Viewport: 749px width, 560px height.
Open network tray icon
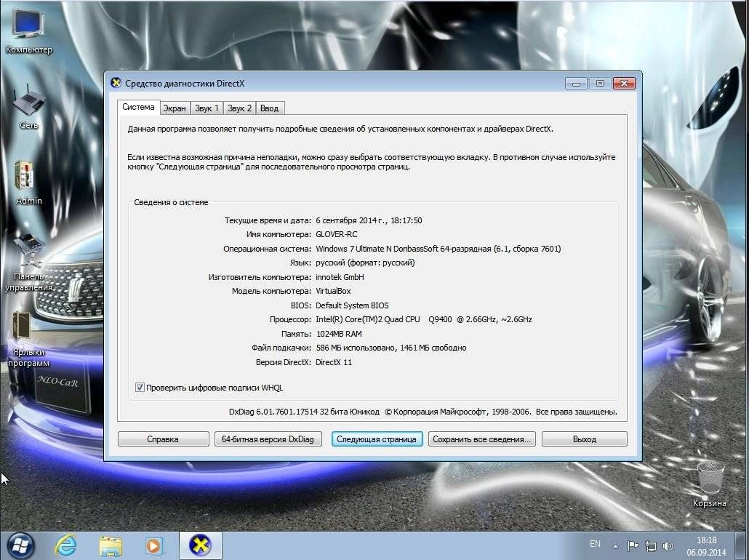coord(651,545)
